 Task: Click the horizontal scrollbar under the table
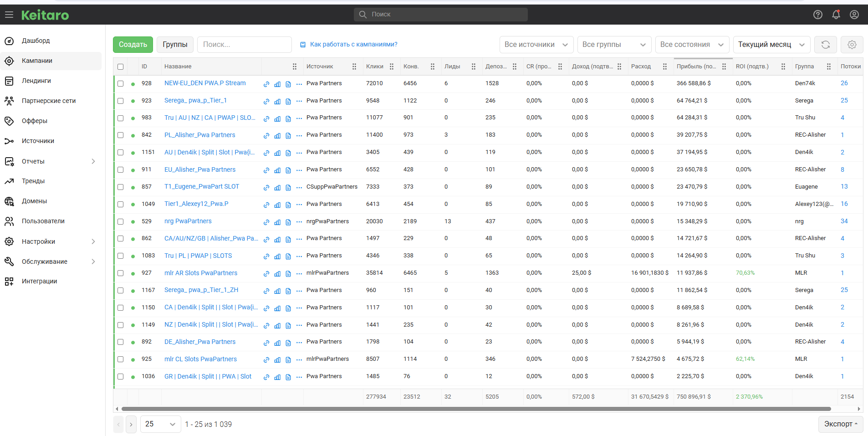[x=476, y=409]
